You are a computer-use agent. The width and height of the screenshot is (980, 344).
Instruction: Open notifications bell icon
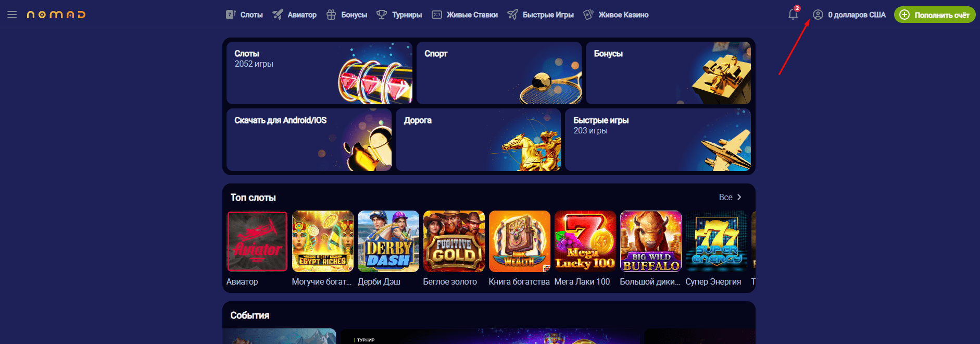tap(793, 14)
